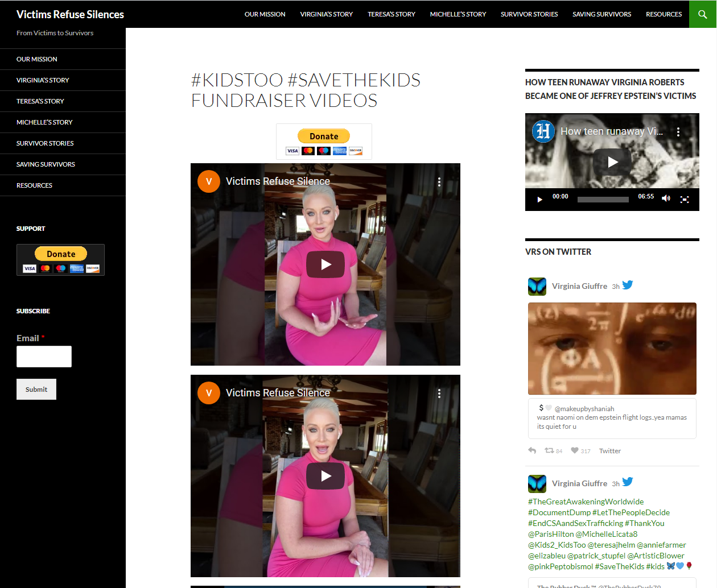Open Saving Survivors in top navigation
717x588 pixels.
[x=602, y=14]
